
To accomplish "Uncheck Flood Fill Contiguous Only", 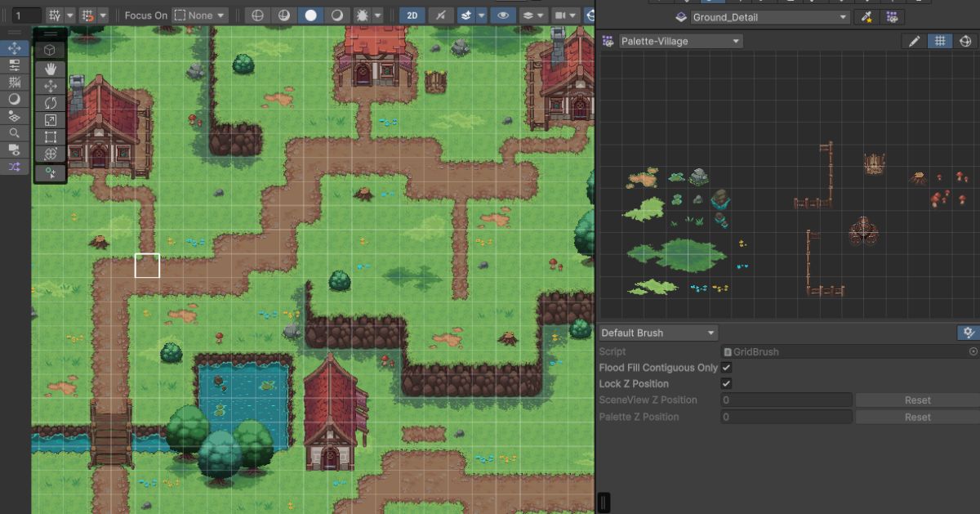I will point(726,368).
